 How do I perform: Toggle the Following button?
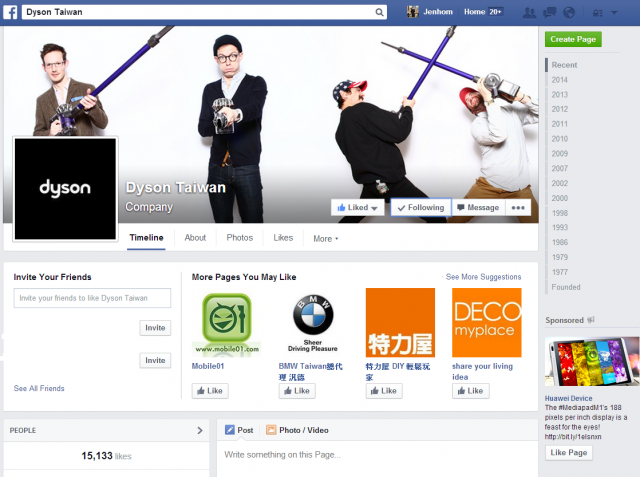tap(421, 208)
